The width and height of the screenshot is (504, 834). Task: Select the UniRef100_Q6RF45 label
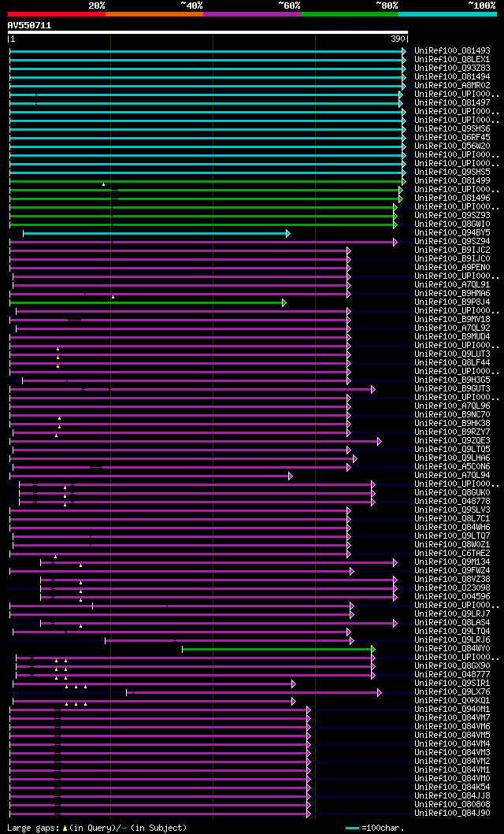[453, 137]
